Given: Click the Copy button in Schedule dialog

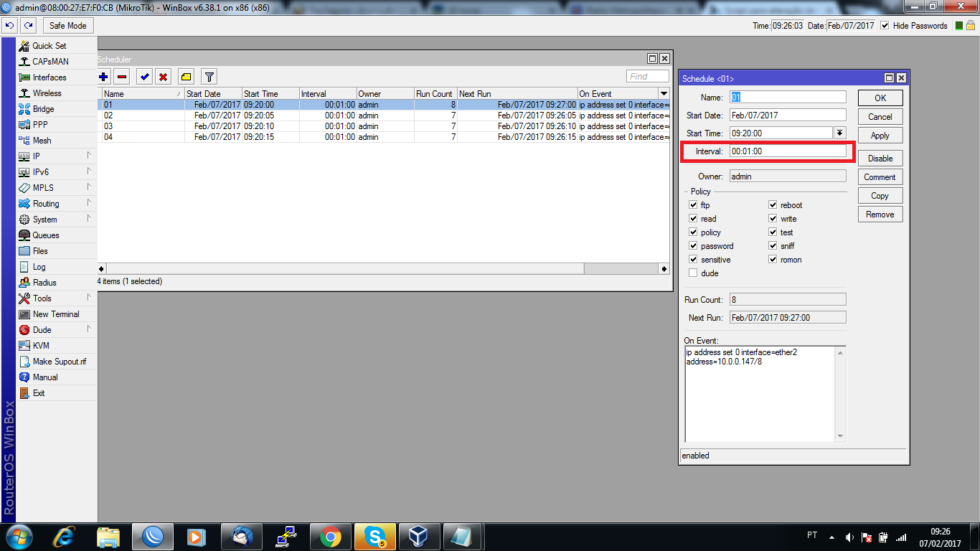Looking at the screenshot, I should pos(880,196).
